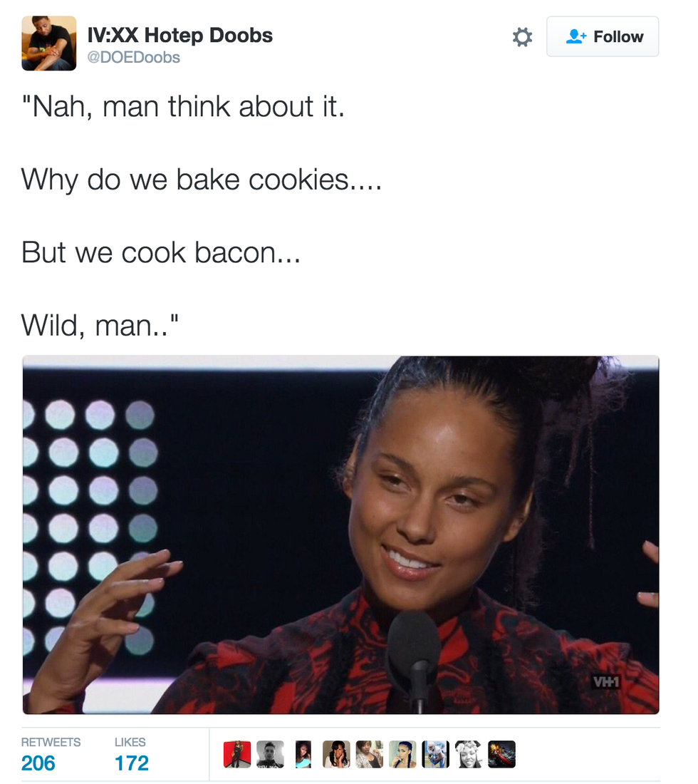698x784 pixels.
Task: View the 206 retweets list
Action: click(x=51, y=755)
